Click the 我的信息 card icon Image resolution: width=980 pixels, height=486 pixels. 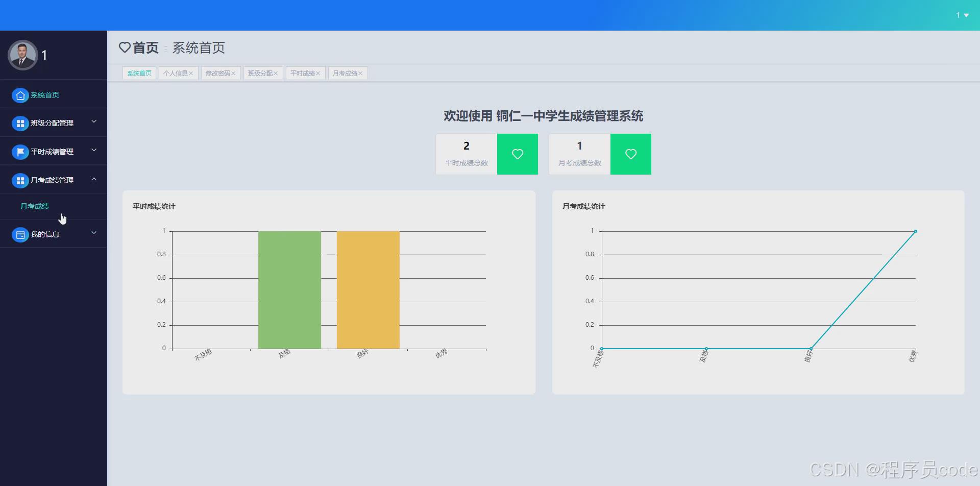20,234
